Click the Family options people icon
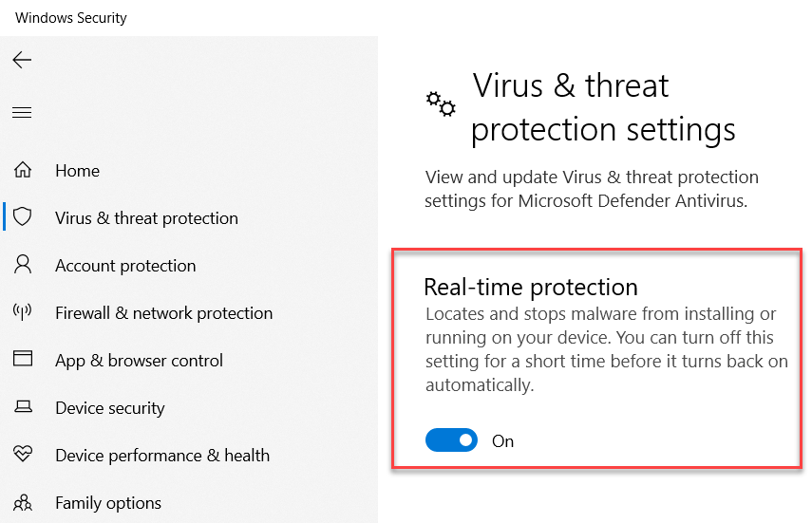Viewport: 812px width, 523px height. (23, 502)
